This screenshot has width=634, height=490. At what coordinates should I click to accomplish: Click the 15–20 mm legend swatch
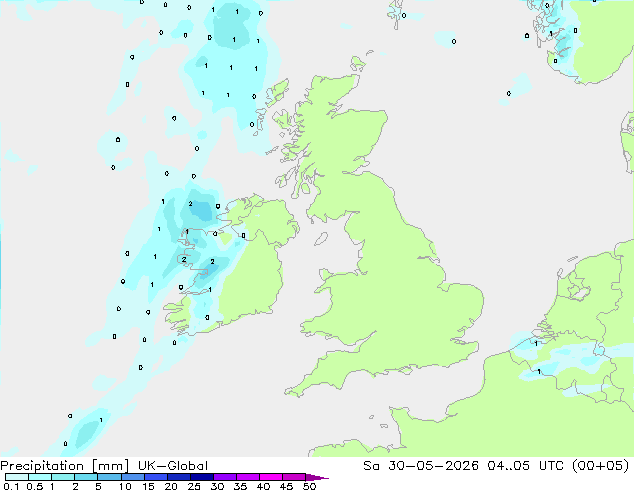[x=155, y=477]
